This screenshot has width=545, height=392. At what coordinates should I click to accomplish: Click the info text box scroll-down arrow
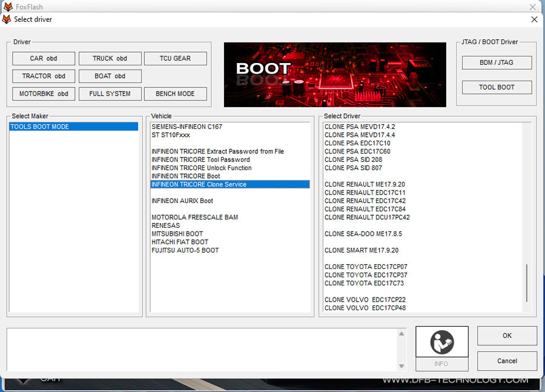401,366
